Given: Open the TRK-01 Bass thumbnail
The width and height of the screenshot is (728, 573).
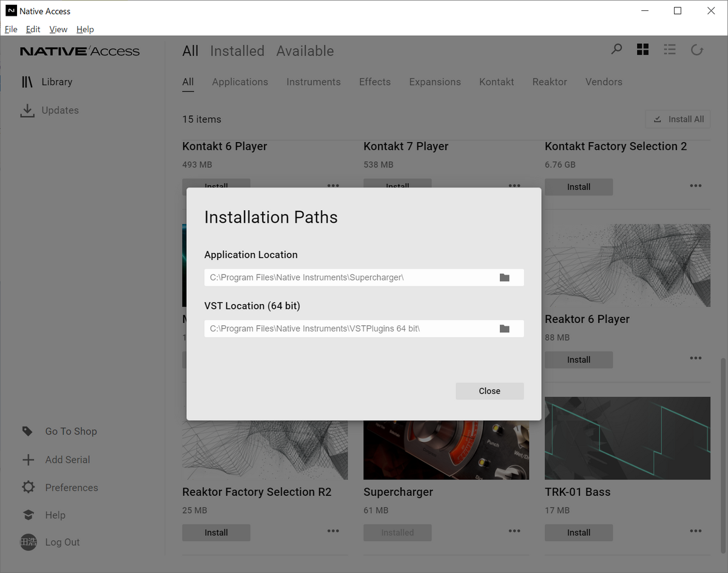Looking at the screenshot, I should point(627,438).
